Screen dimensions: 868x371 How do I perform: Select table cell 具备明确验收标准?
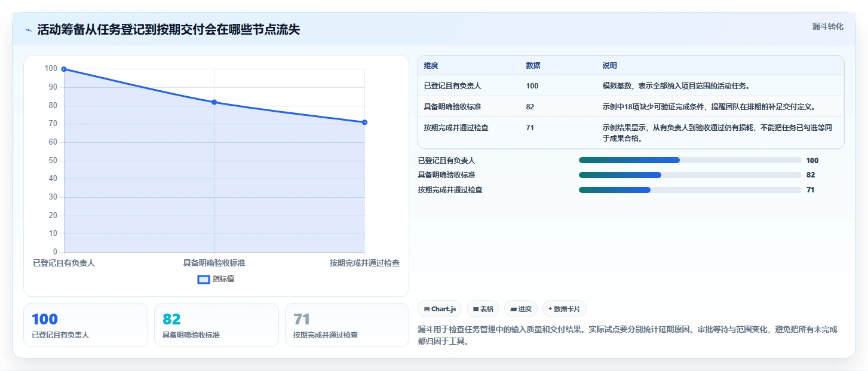tap(452, 107)
